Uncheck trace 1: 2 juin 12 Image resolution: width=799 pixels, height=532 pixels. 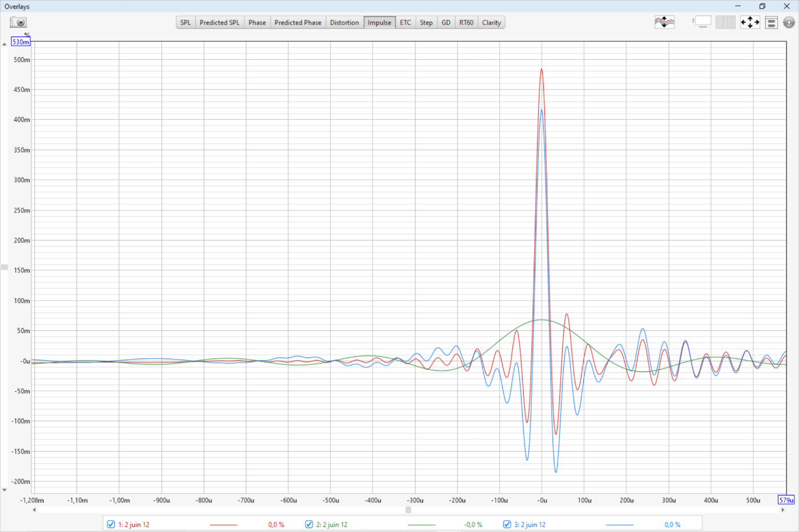(111, 525)
